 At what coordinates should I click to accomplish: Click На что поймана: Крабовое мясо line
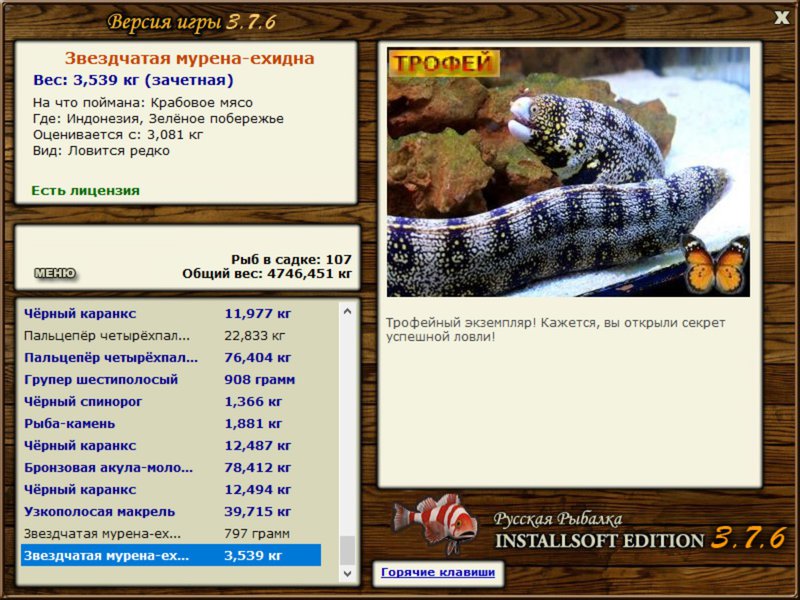click(x=143, y=103)
